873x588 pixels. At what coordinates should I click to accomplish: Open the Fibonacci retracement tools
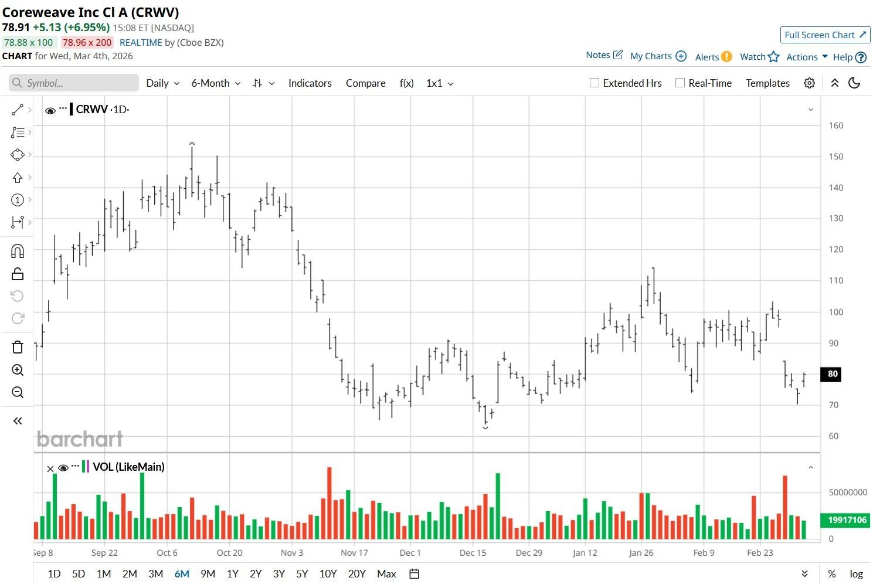coord(18,132)
